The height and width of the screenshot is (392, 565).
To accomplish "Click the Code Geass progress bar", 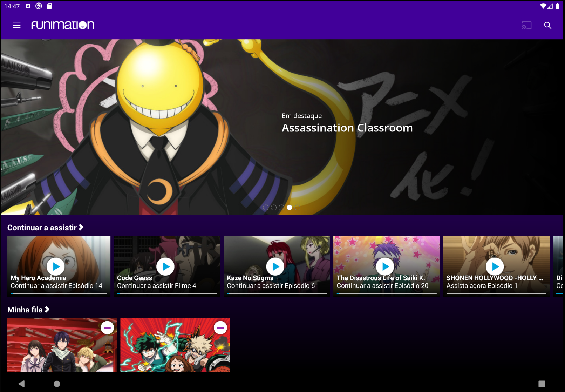I will coord(167,293).
